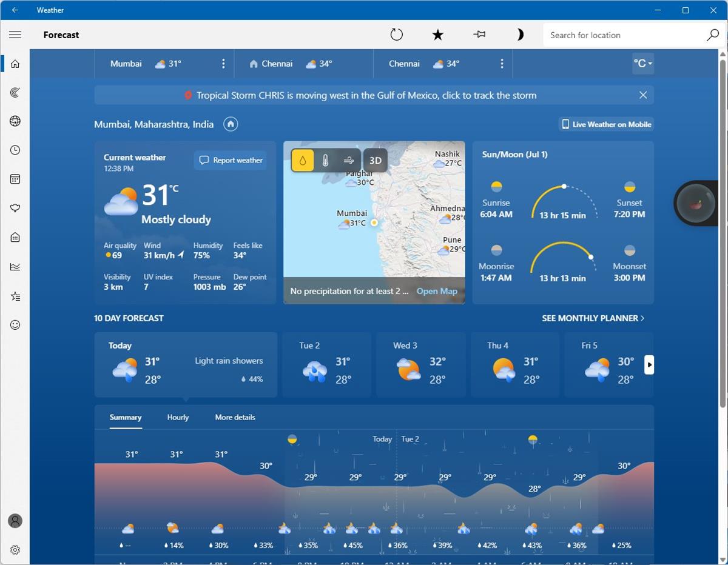728x565 pixels.
Task: Add location to favorites with star icon
Action: (437, 35)
